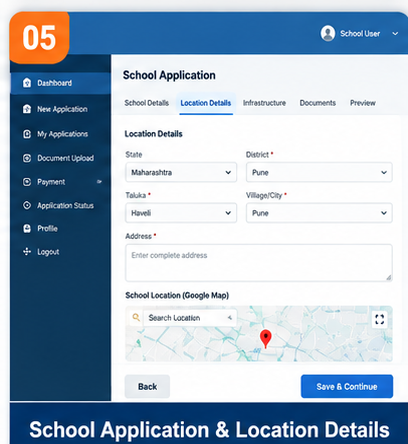408x444 pixels.
Task: Open Dashboard from the sidebar menu
Action: [x=60, y=83]
